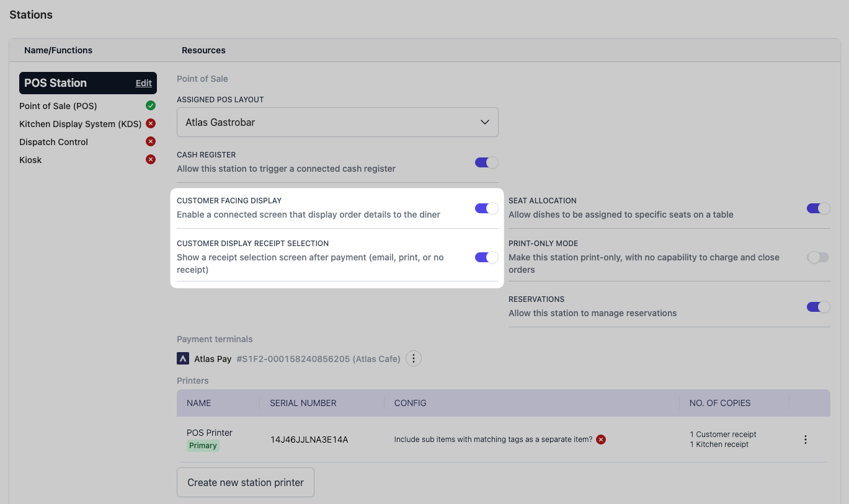Click the Resources column header
849x504 pixels.
(x=203, y=50)
